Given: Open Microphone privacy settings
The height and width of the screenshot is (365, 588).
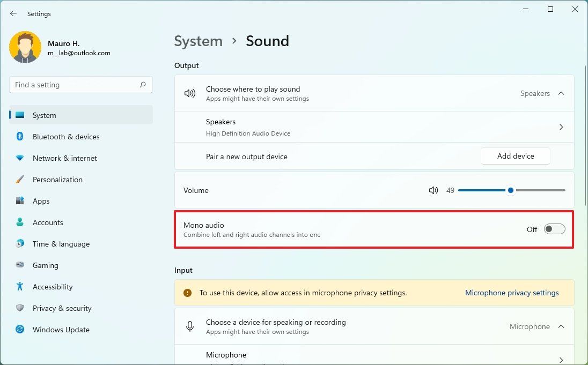Looking at the screenshot, I should 511,293.
